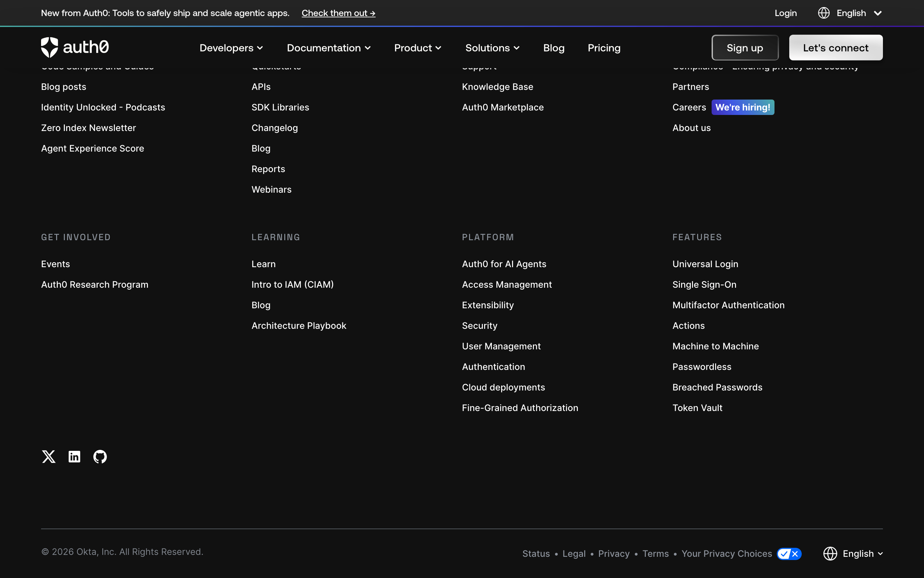This screenshot has height=578, width=924.
Task: Follow the Check them out link
Action: 338,13
